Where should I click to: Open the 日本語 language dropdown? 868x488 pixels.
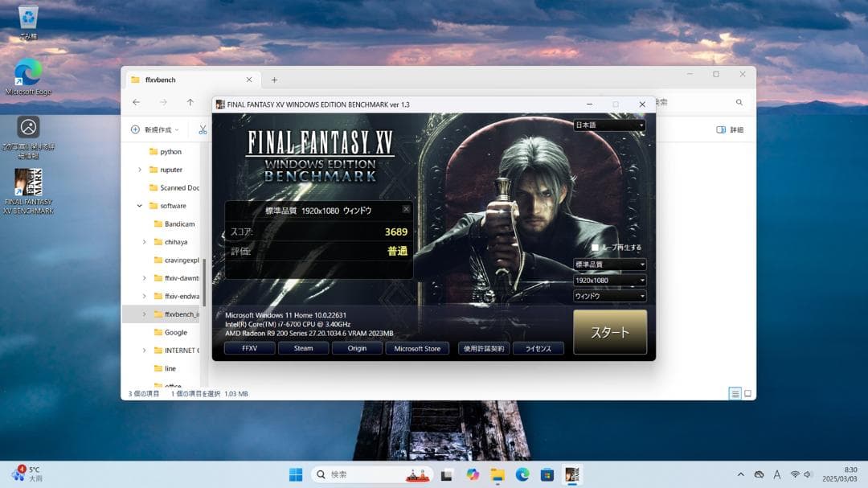tap(608, 125)
